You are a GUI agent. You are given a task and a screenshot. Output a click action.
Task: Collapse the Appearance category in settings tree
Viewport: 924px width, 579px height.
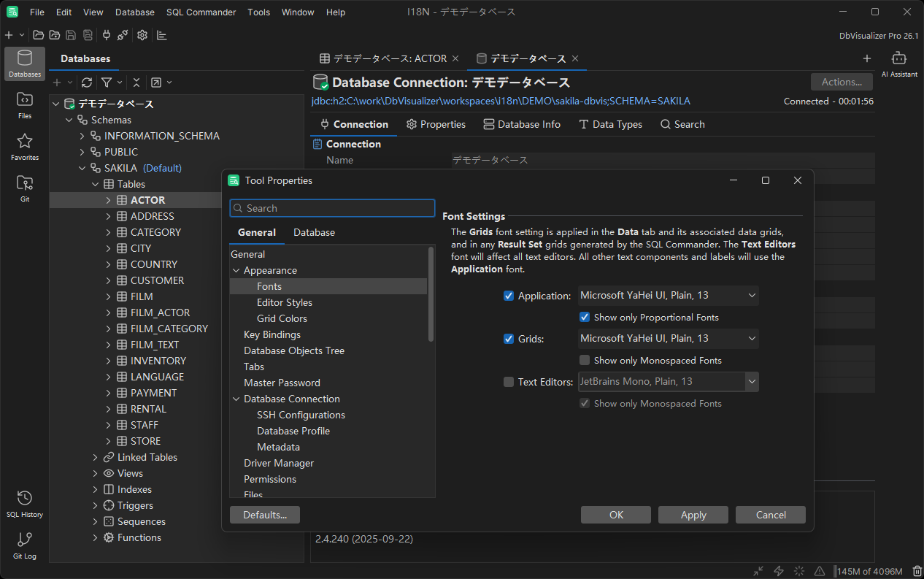(236, 270)
